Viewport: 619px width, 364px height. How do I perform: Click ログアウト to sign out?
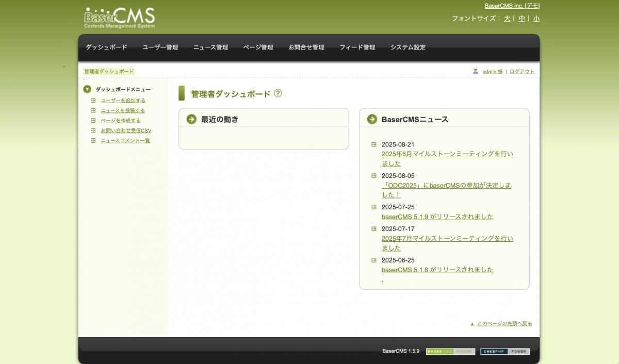tap(522, 72)
